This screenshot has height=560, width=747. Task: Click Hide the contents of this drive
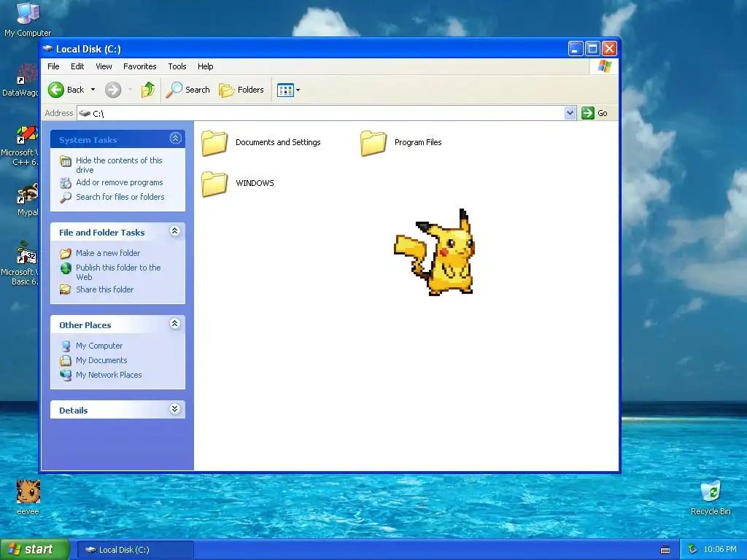tap(119, 165)
